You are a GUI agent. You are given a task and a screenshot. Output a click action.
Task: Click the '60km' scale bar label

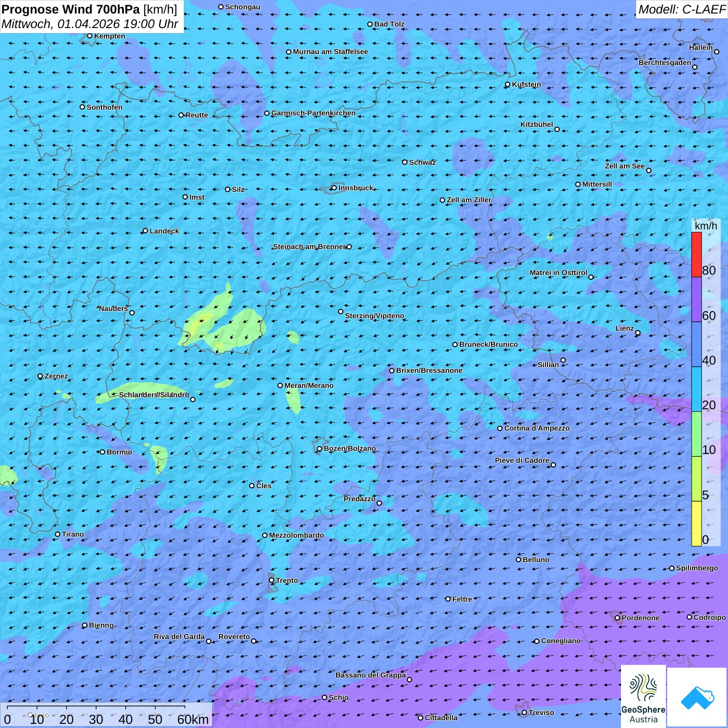click(x=193, y=719)
